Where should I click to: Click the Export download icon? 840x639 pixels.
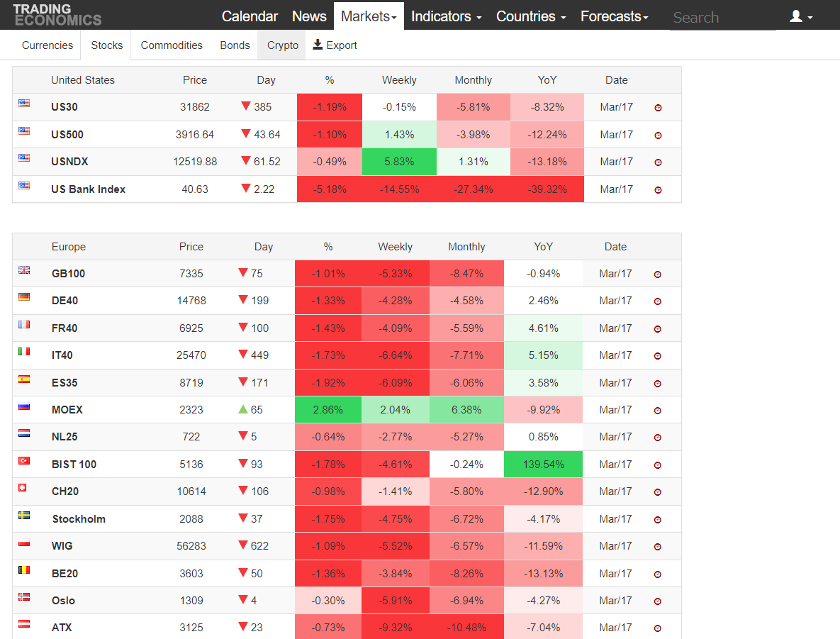(318, 45)
